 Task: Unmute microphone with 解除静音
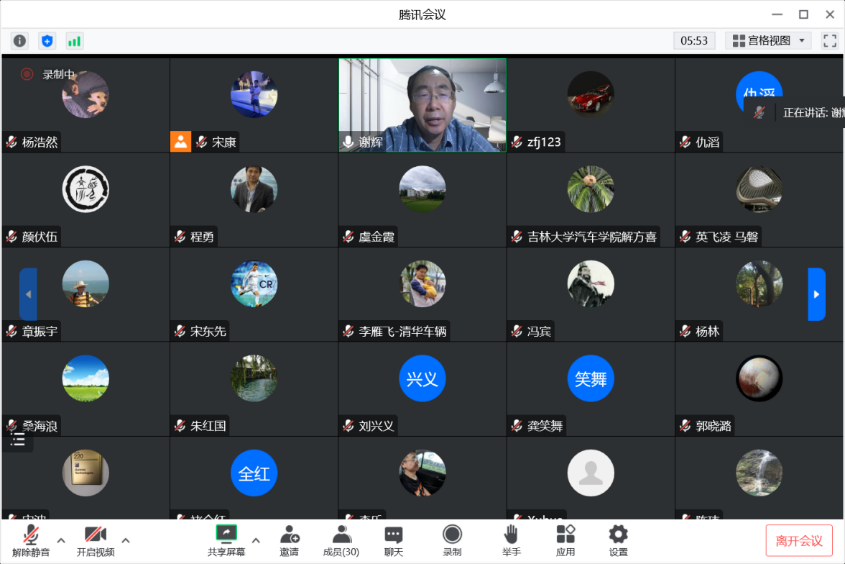tap(31, 540)
